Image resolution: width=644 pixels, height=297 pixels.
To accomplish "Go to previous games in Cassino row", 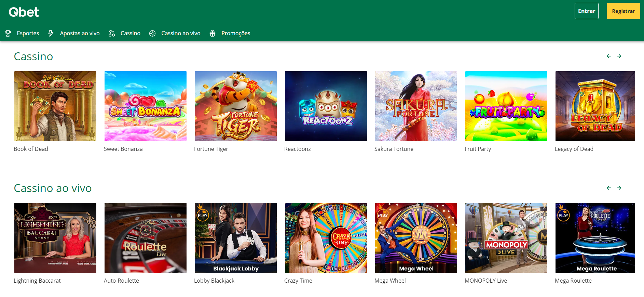I will pyautogui.click(x=609, y=56).
